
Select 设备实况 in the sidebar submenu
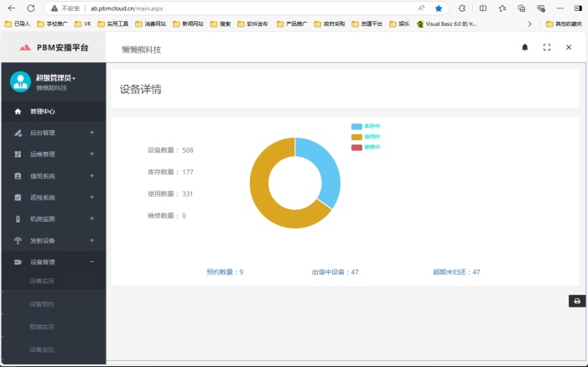(x=42, y=280)
